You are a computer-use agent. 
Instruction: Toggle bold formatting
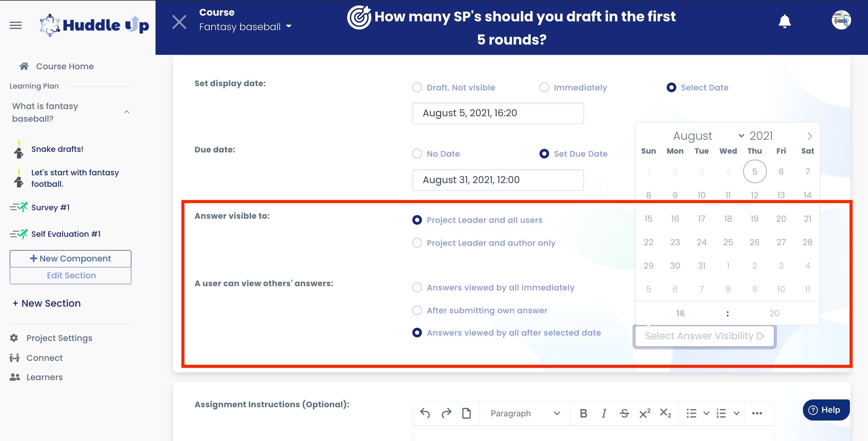tap(583, 413)
